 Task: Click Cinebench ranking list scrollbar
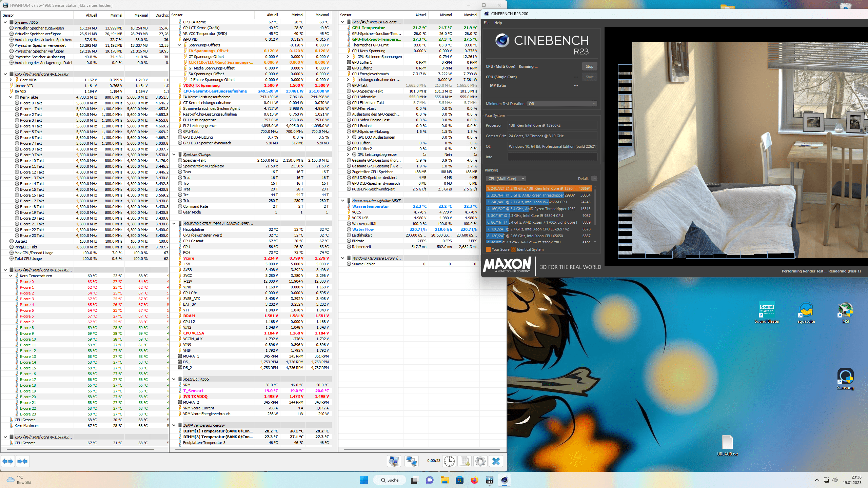[595, 207]
